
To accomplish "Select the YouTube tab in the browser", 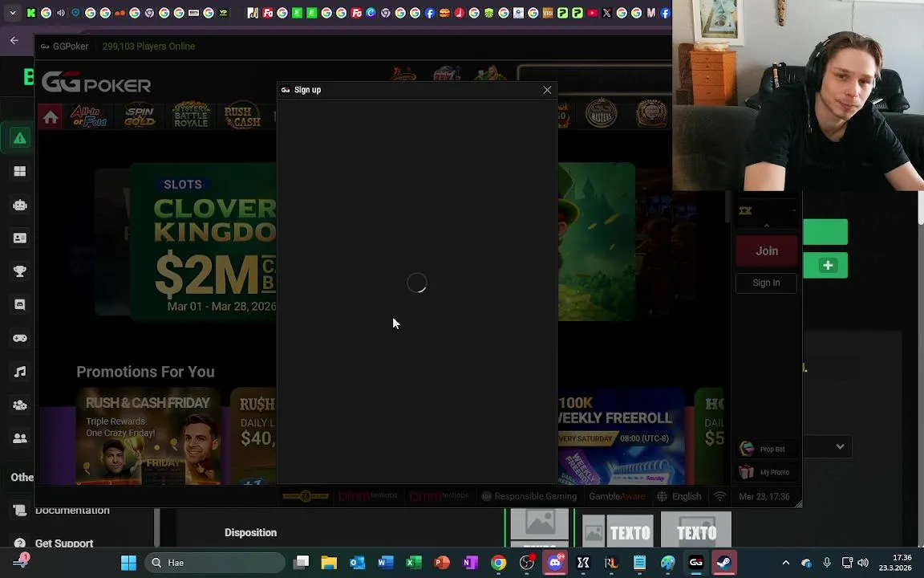I will click(592, 12).
